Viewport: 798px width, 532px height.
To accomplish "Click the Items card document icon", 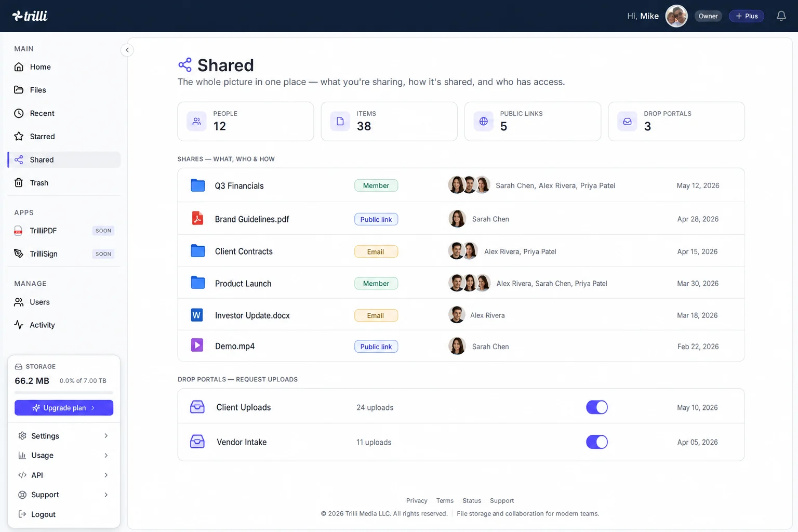I will click(x=340, y=121).
